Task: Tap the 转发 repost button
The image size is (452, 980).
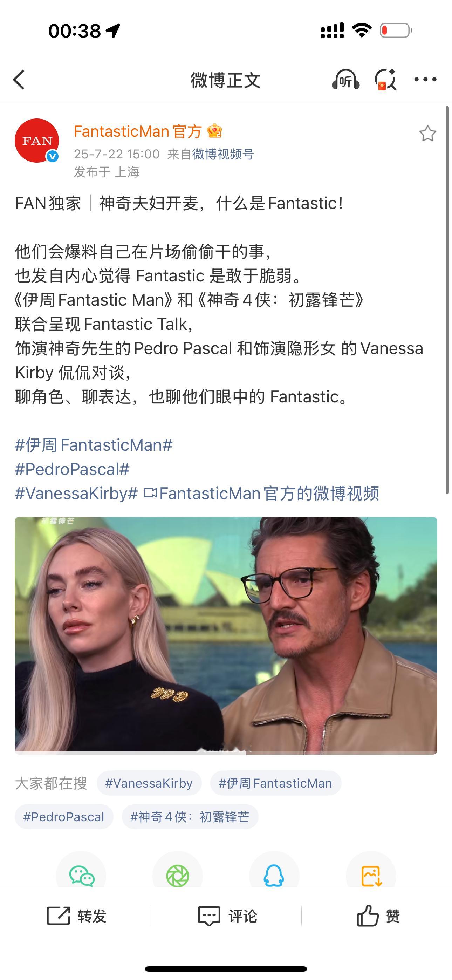Action: tap(76, 916)
